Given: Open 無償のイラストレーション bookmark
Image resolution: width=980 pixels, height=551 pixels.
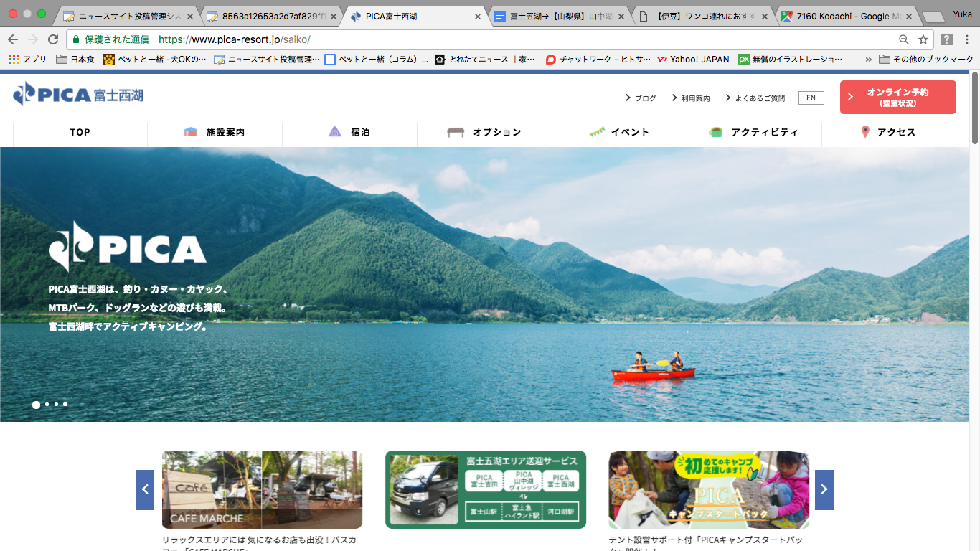Looking at the screenshot, I should pyautogui.click(x=791, y=60).
